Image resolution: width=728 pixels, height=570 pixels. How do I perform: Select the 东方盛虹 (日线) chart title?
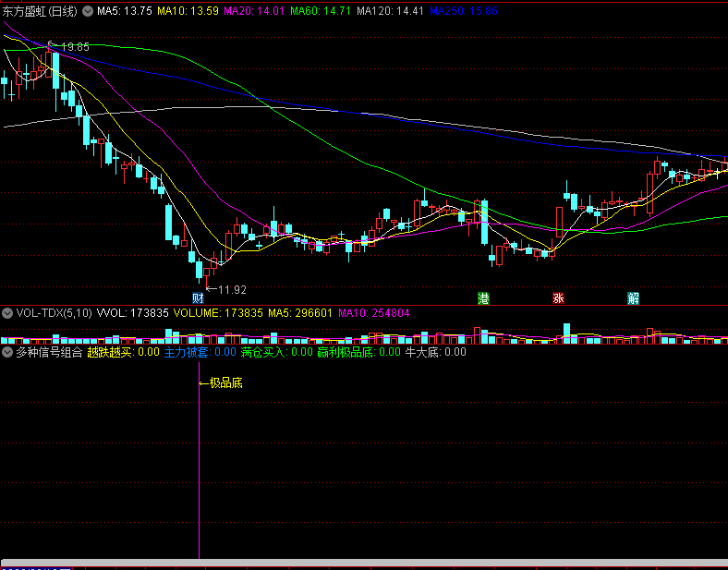(x=40, y=12)
